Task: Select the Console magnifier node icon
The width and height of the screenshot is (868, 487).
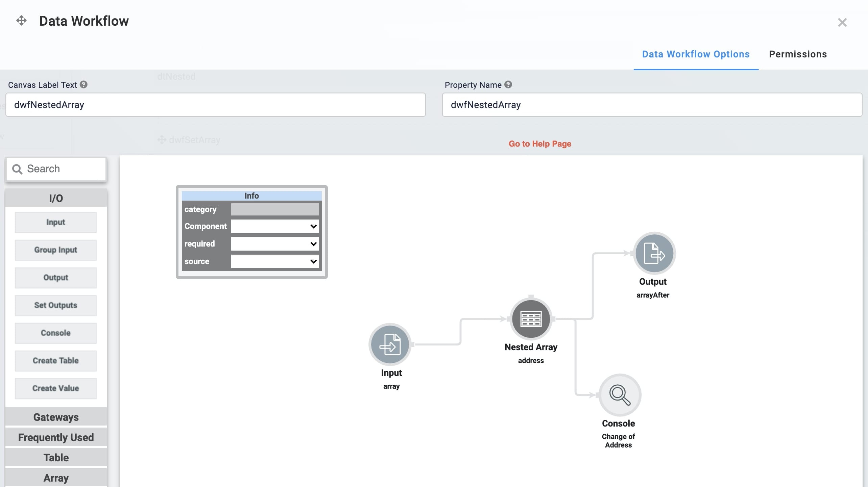Action: click(x=620, y=395)
